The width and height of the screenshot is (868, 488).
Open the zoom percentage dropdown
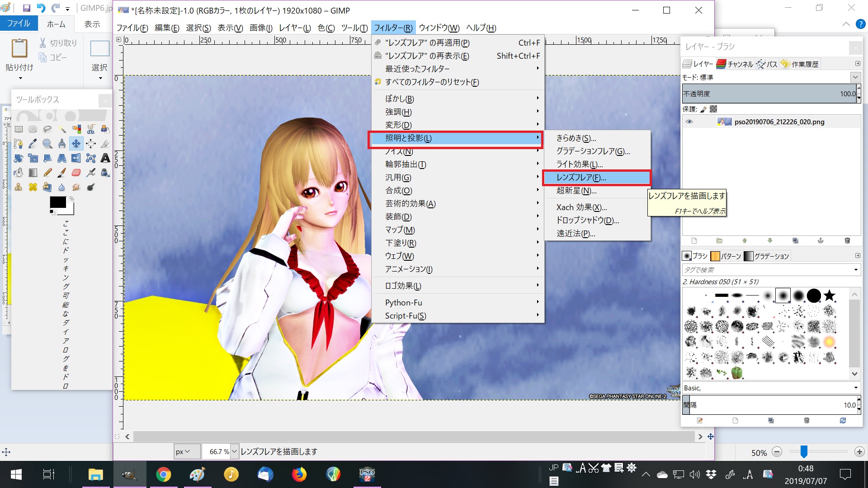click(234, 451)
